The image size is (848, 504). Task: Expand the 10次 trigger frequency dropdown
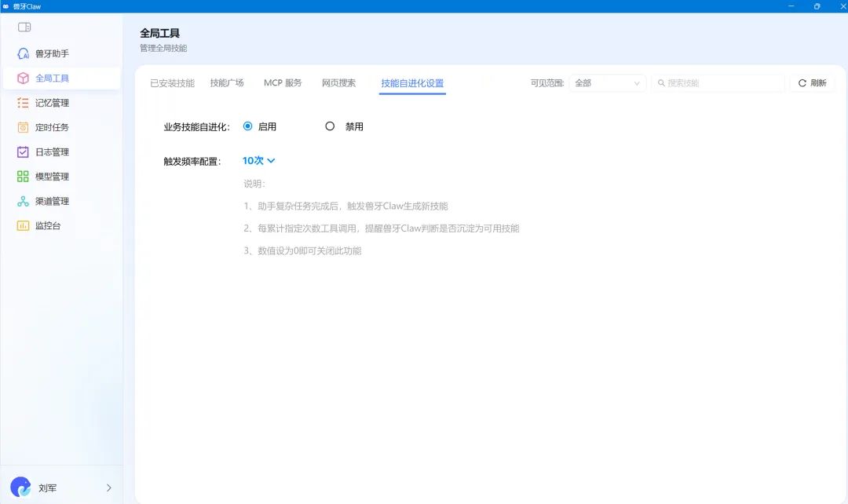[x=258, y=161]
